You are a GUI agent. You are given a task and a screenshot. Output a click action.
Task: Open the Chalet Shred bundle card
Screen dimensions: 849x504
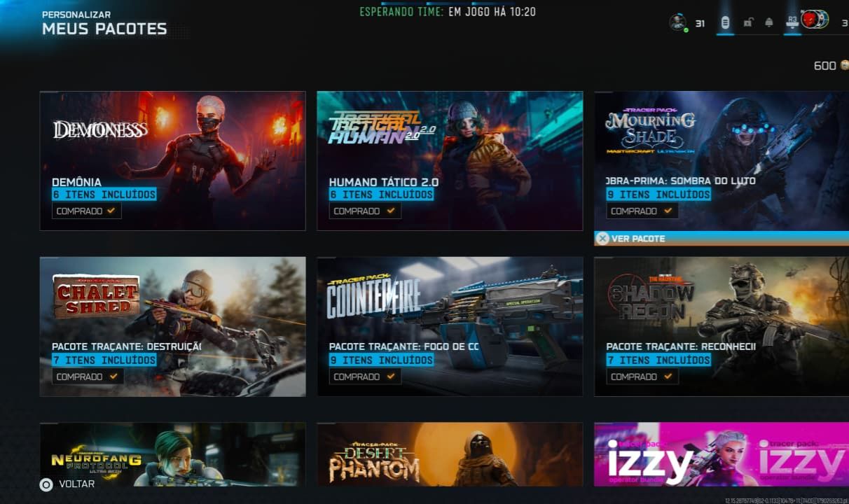pyautogui.click(x=172, y=327)
